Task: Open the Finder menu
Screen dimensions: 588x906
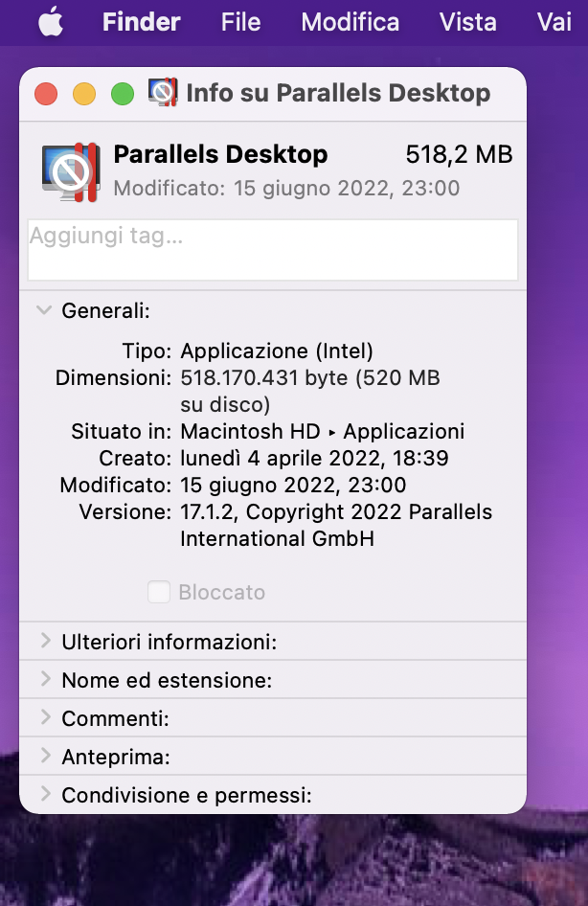Action: coord(142,22)
